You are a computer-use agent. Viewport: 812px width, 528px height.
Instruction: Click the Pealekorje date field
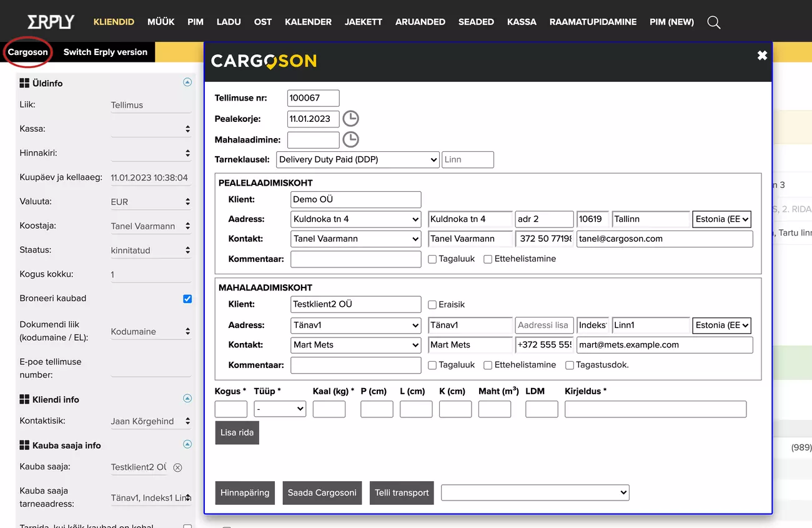[314, 119]
